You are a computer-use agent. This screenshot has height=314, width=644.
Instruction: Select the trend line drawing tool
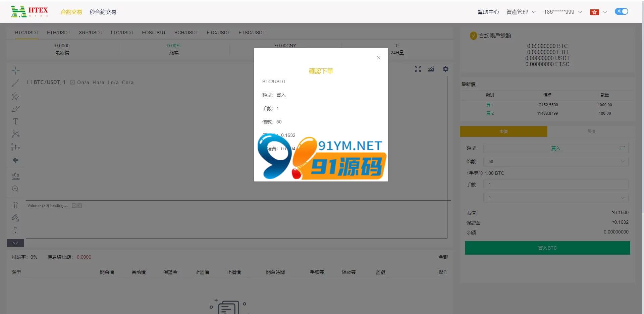(x=15, y=83)
